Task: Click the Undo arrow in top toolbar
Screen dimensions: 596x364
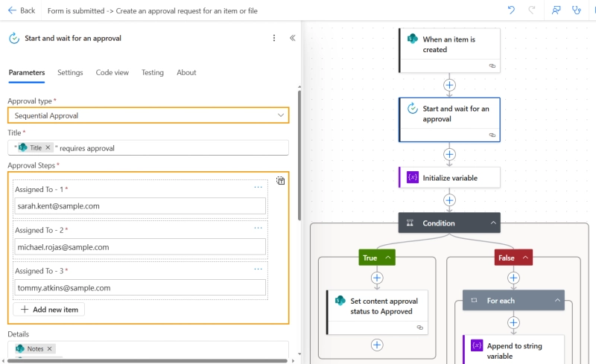Action: pos(511,10)
